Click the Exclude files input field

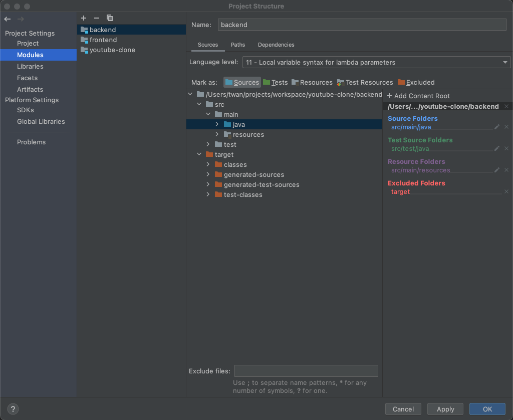point(306,371)
